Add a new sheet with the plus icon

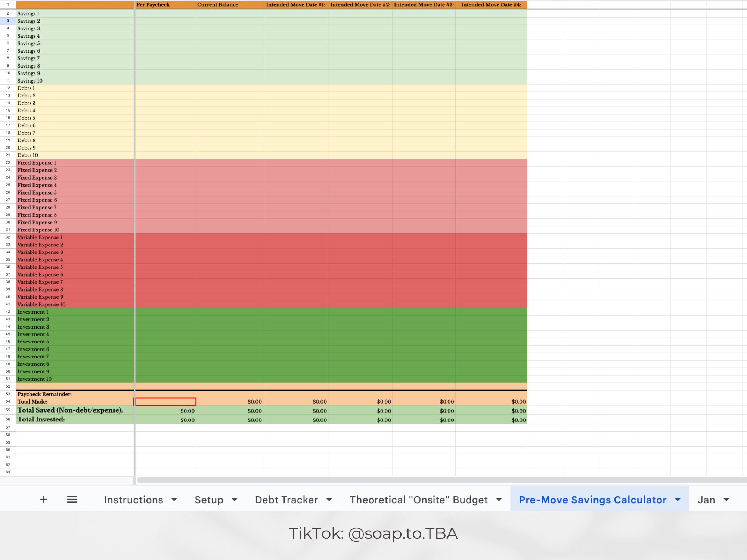[44, 499]
